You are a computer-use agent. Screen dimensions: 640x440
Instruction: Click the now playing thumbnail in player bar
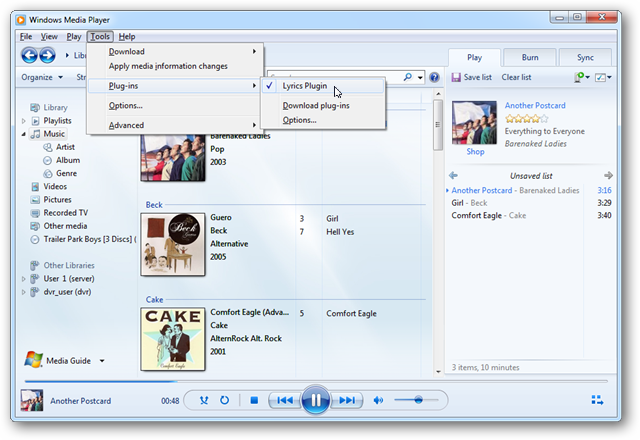coord(32,400)
